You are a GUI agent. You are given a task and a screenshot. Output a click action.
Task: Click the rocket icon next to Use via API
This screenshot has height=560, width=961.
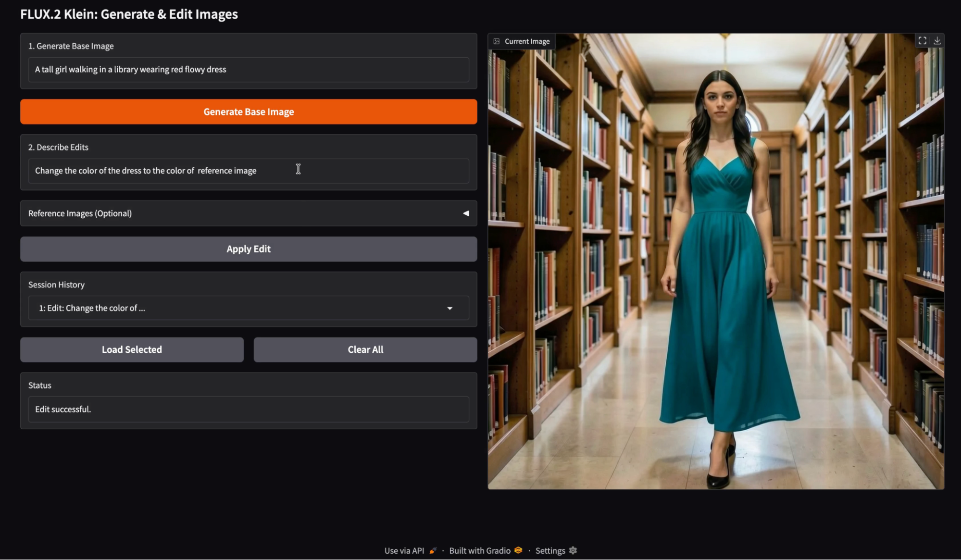(x=433, y=550)
